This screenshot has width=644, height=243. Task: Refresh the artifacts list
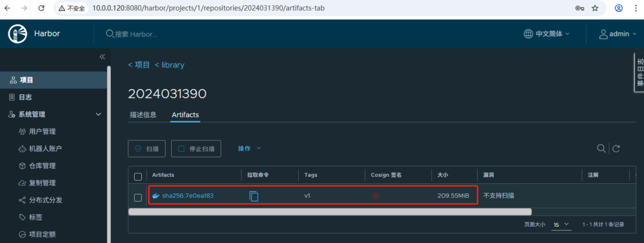[616, 149]
